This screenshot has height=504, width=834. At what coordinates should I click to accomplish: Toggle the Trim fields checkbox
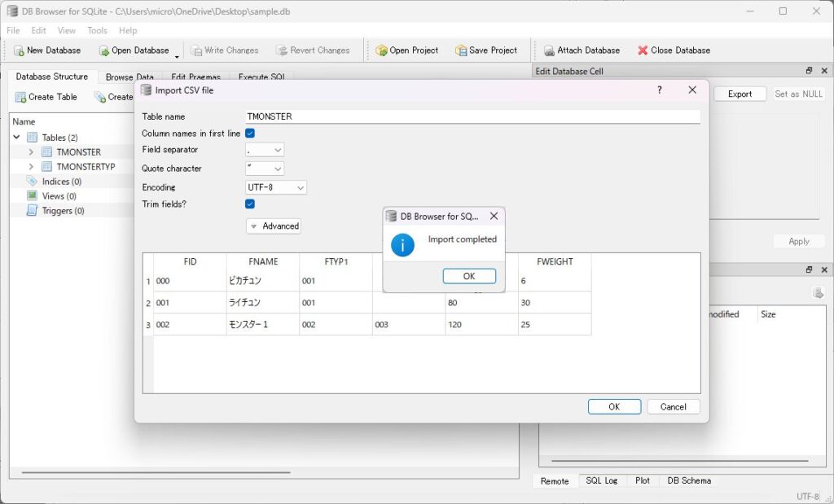tap(251, 204)
